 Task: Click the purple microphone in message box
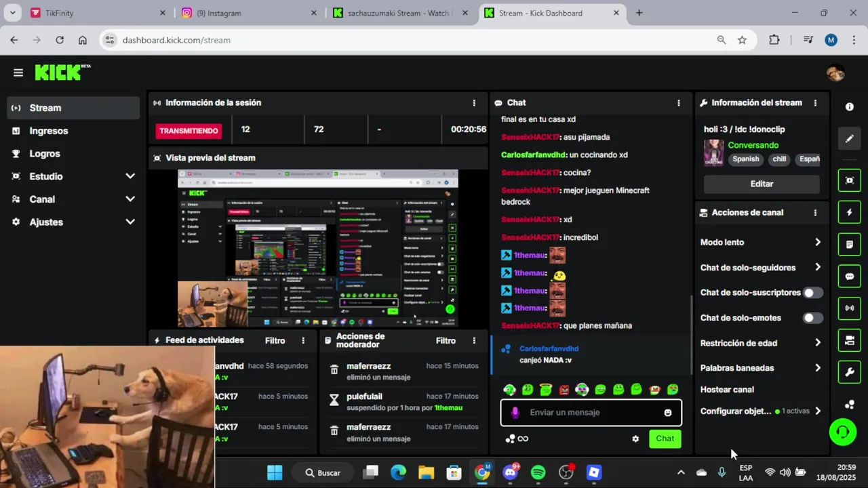click(515, 412)
